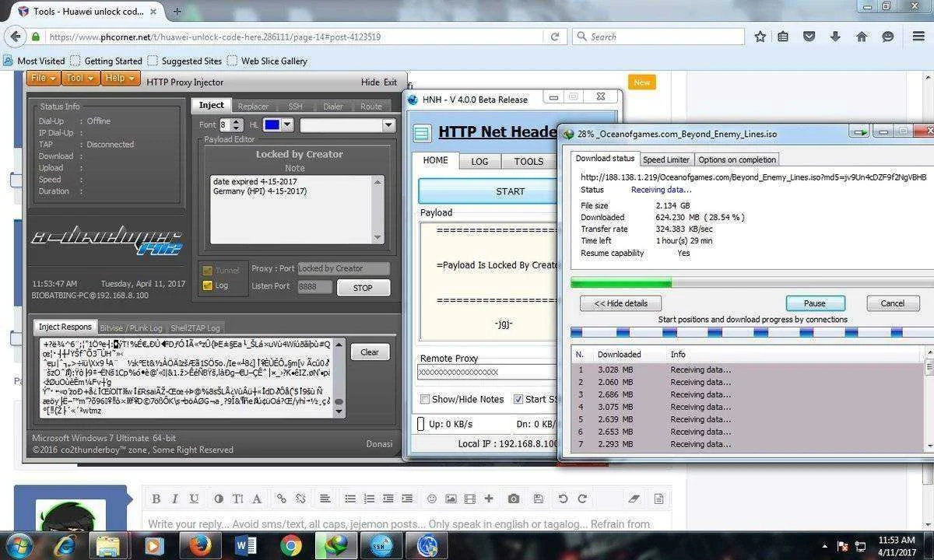Open Bitvise / PLink Log tab

click(132, 327)
